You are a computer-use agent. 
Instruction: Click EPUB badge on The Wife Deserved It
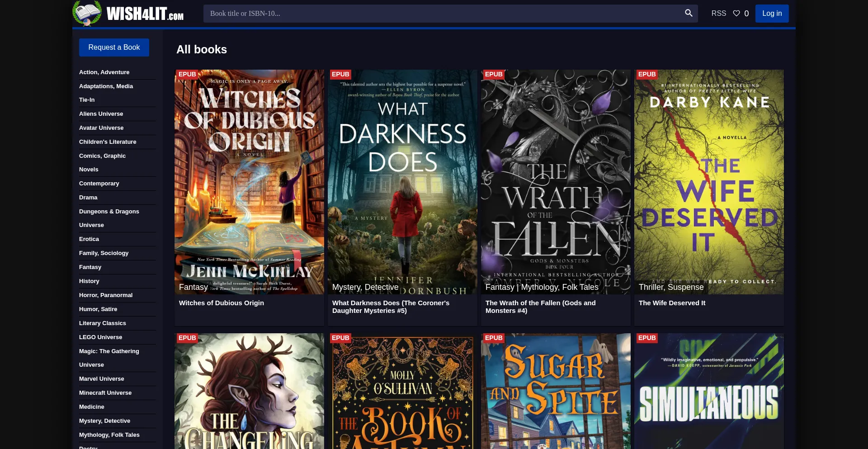pyautogui.click(x=646, y=74)
